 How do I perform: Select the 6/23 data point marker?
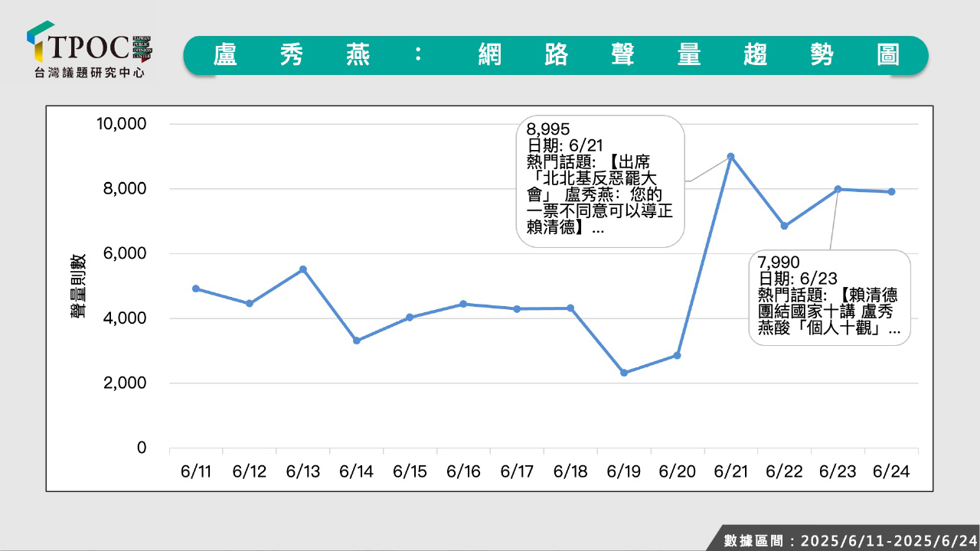838,189
